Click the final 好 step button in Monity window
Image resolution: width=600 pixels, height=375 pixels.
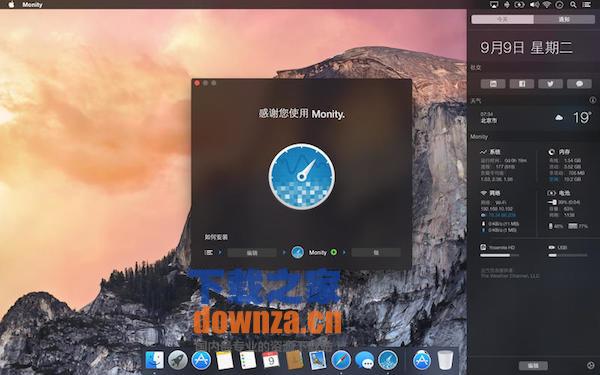pyautogui.click(x=376, y=253)
